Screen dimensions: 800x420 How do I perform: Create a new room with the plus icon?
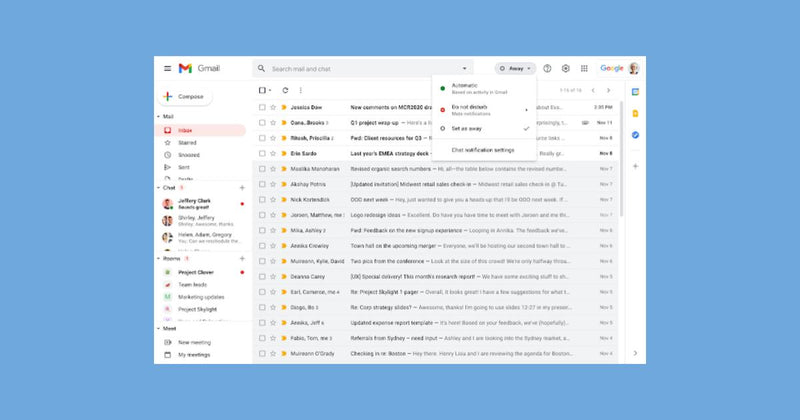pos(242,259)
